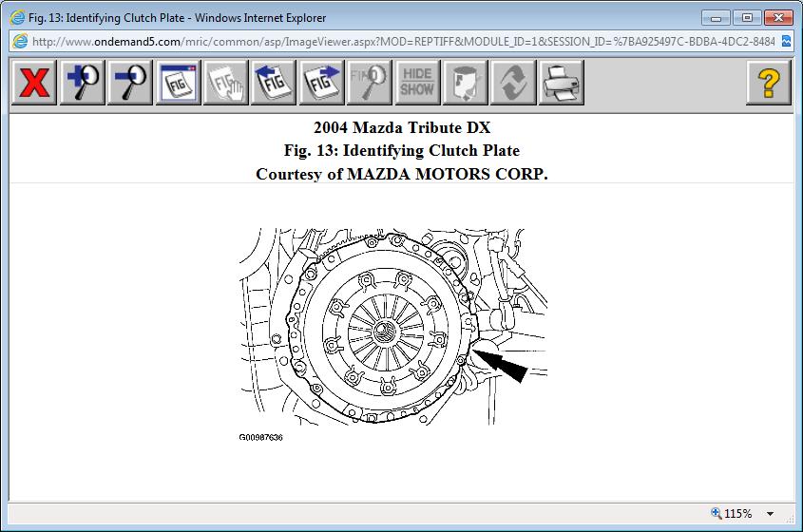The image size is (803, 532).
Task: Open help with the question mark icon
Action: [x=769, y=83]
